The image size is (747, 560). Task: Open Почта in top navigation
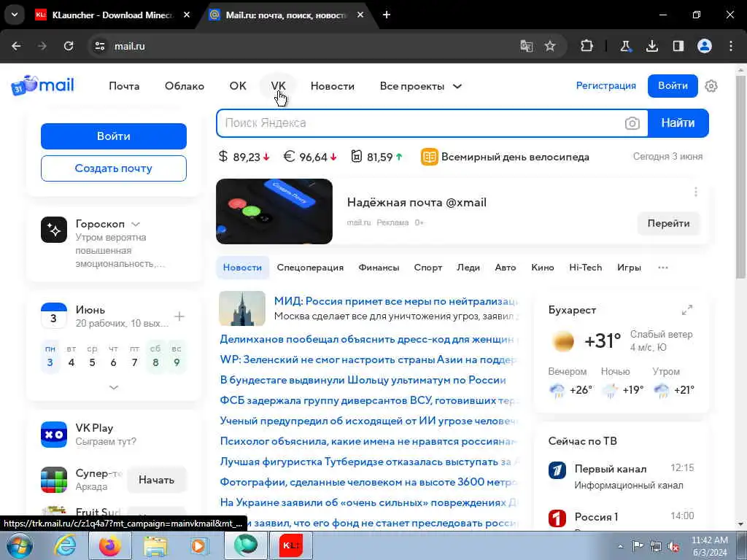point(124,86)
